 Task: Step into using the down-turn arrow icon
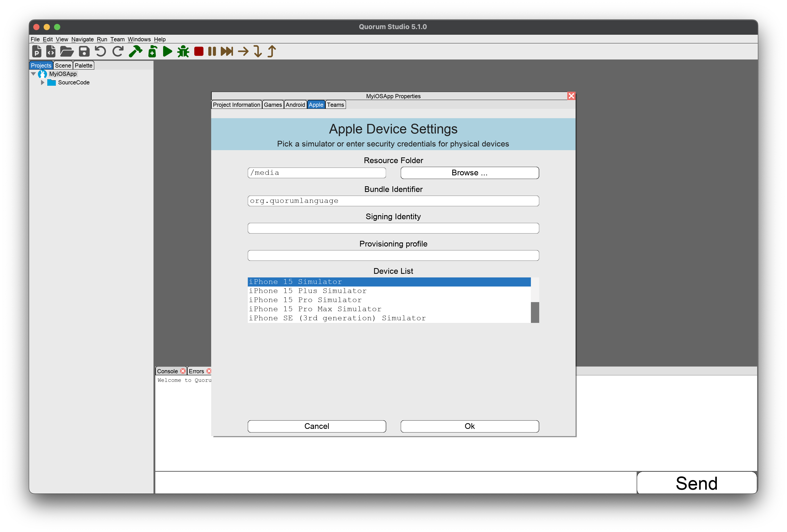(x=258, y=51)
